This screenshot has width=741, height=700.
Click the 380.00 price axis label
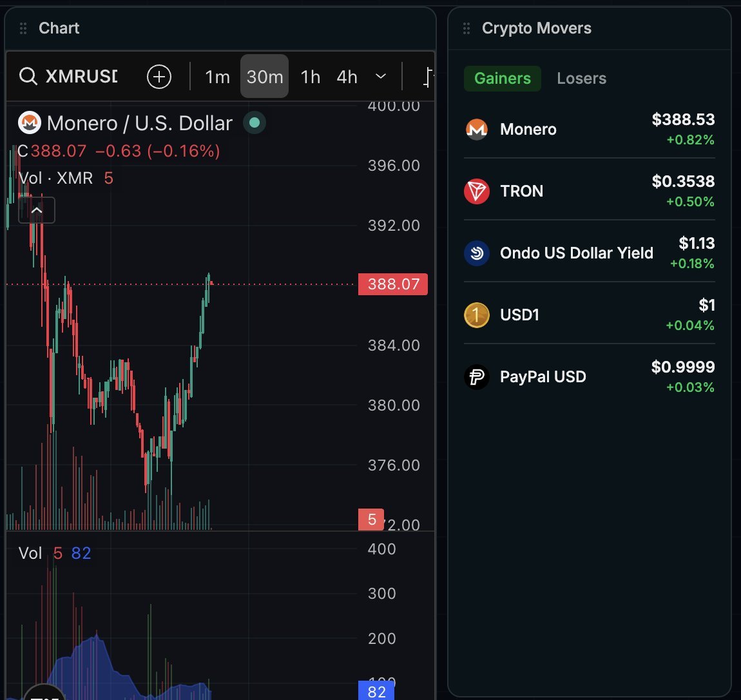pyautogui.click(x=394, y=405)
